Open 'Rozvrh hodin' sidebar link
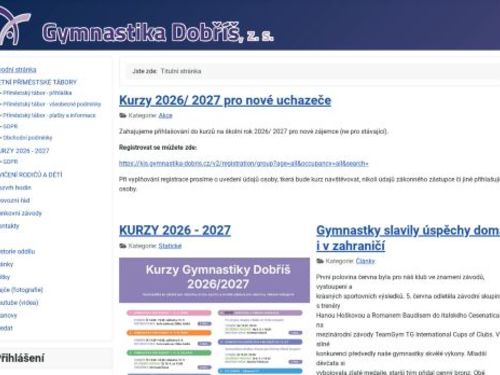500x375 pixels. [15, 187]
